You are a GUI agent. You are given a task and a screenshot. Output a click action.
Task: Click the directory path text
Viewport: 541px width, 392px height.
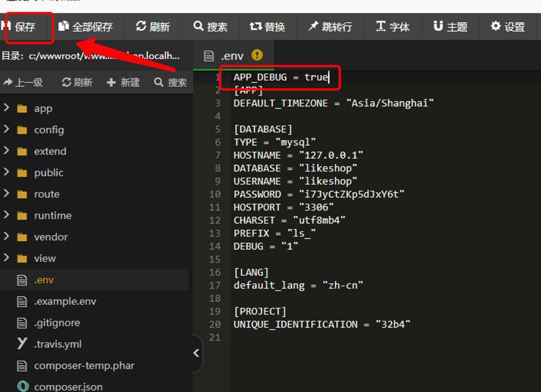coord(91,56)
